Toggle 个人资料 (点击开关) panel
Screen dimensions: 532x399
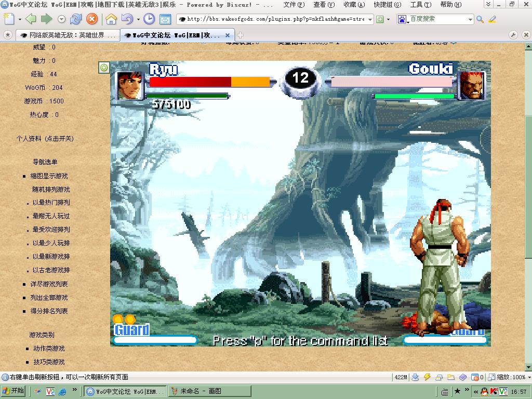tap(45, 138)
